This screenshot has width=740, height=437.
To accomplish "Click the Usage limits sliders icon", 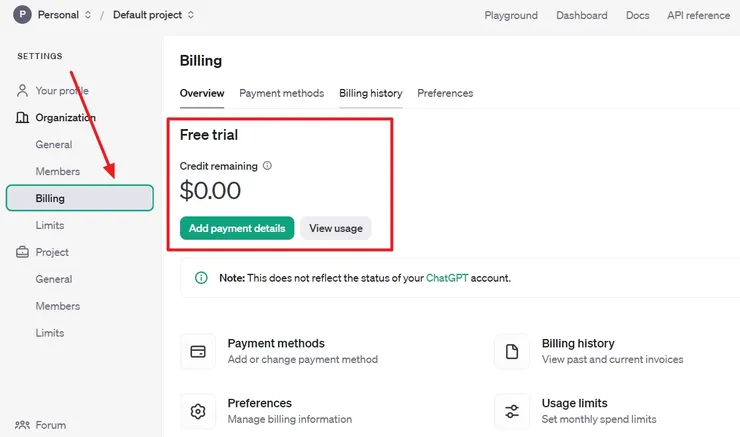I will click(x=512, y=411).
